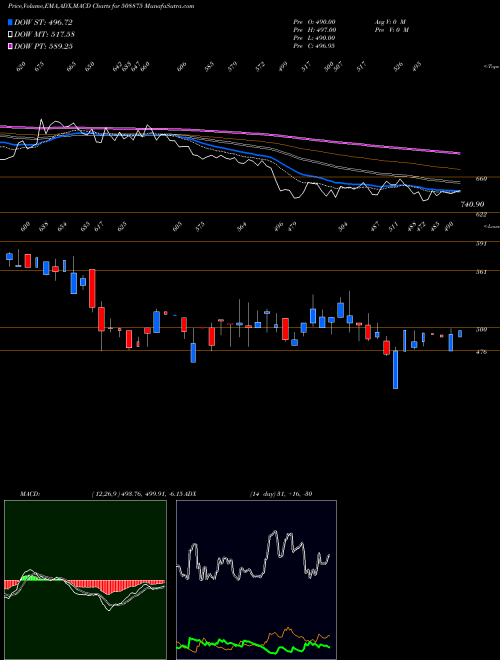Image resolution: width=500 pixels, height=660 pixels.
Task: Open the ADX indicator chart panel
Action: pyautogui.click(x=256, y=580)
